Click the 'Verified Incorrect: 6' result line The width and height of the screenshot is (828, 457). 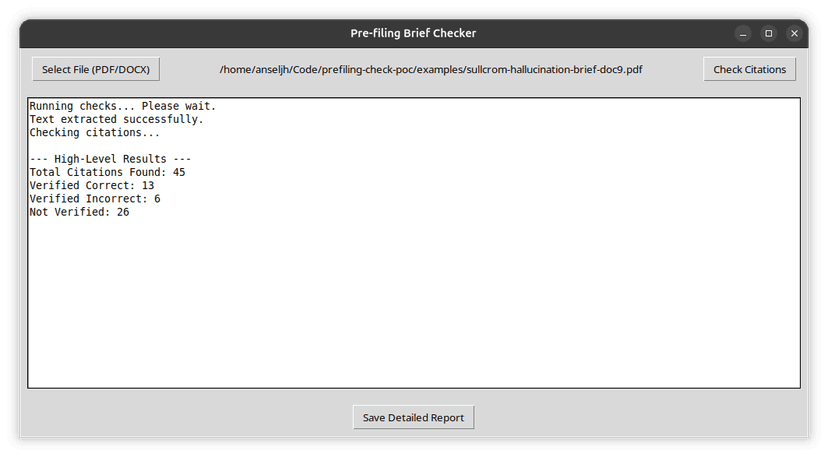coord(95,199)
